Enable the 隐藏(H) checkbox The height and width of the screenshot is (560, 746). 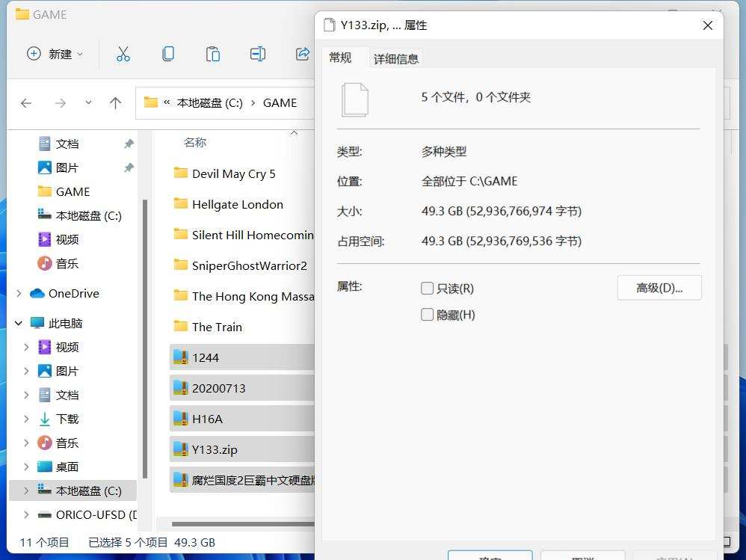pos(427,314)
